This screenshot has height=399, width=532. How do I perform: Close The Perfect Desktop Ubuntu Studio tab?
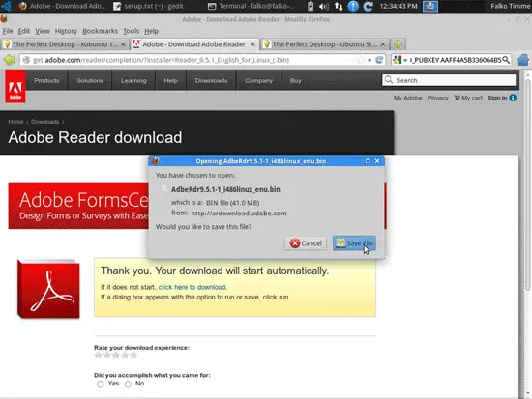(383, 44)
